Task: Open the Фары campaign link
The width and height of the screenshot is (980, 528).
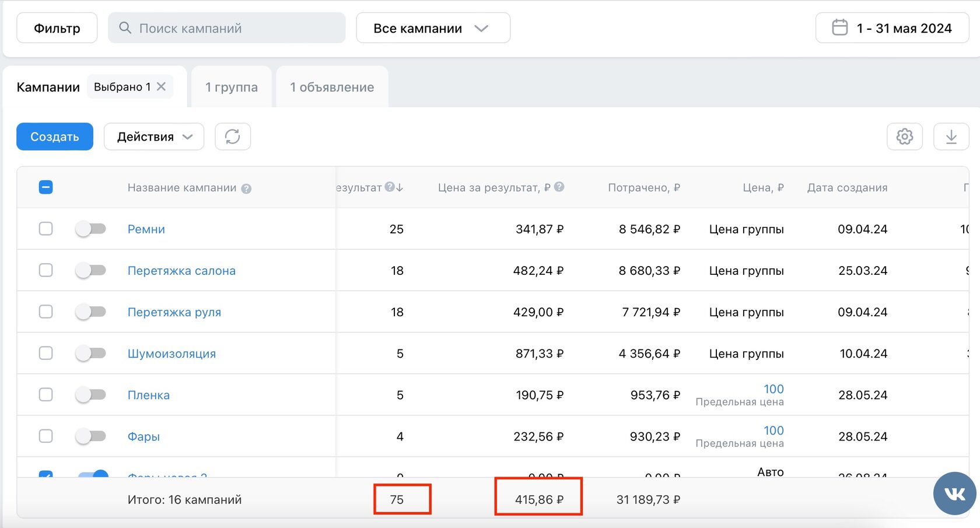Action: click(143, 436)
